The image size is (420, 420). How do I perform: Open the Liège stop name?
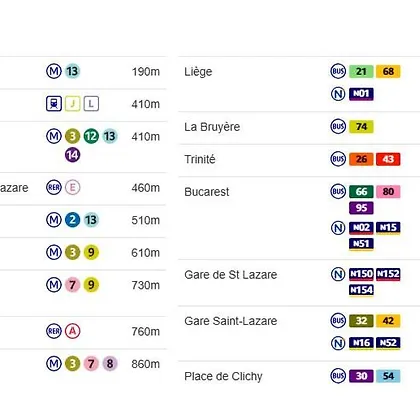[x=198, y=72]
